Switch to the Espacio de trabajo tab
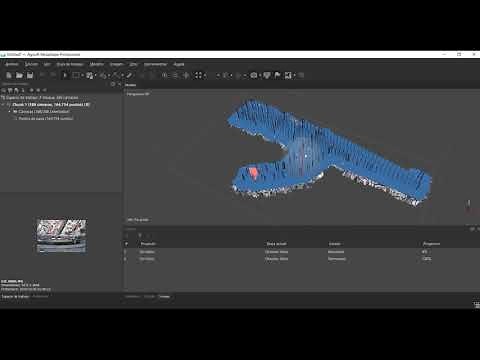480x360 pixels. click(15, 296)
